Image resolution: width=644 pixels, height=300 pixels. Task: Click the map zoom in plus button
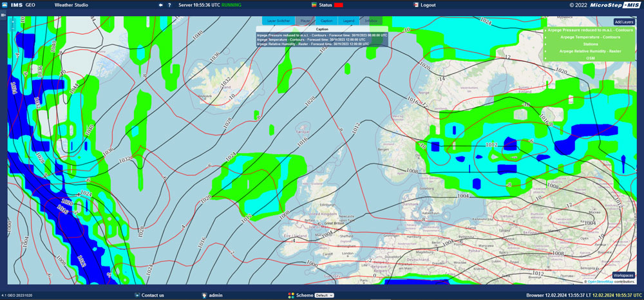coord(13,21)
